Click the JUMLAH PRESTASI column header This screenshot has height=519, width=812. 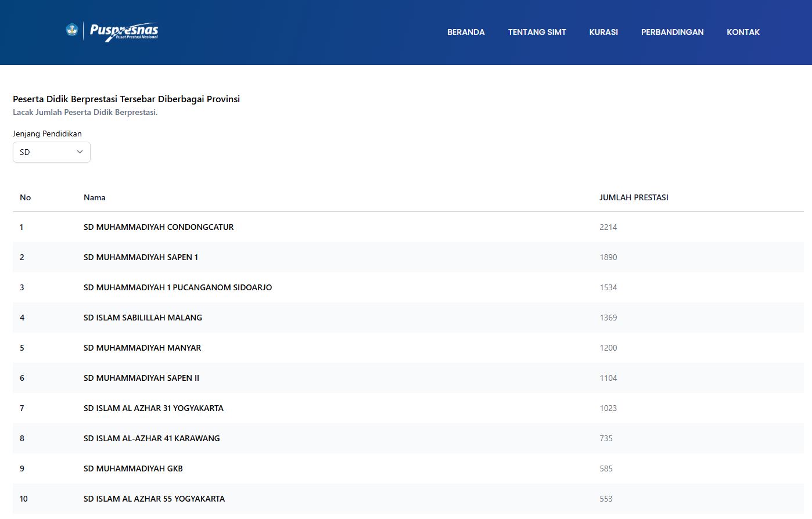pos(634,197)
